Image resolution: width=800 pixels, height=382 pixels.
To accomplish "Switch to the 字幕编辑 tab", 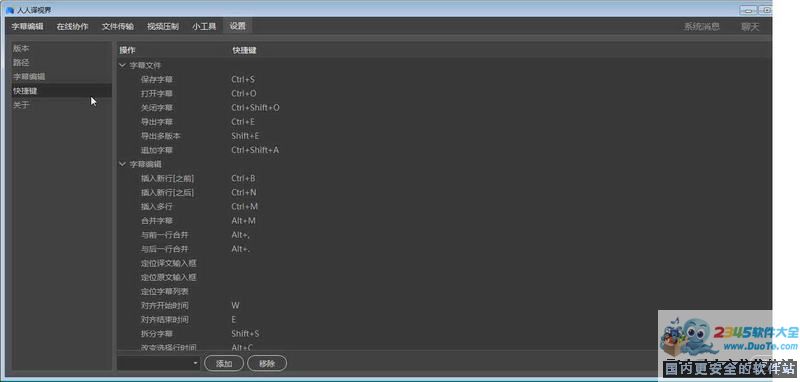I will click(28, 27).
